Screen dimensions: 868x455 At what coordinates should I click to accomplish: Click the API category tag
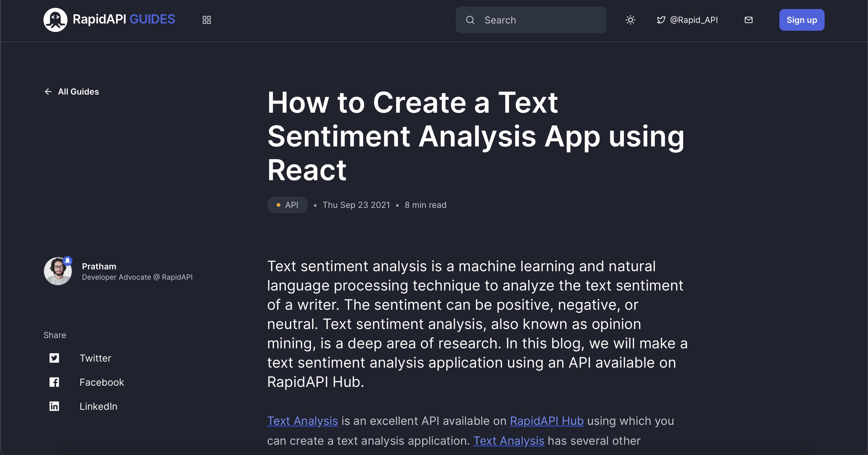click(288, 205)
